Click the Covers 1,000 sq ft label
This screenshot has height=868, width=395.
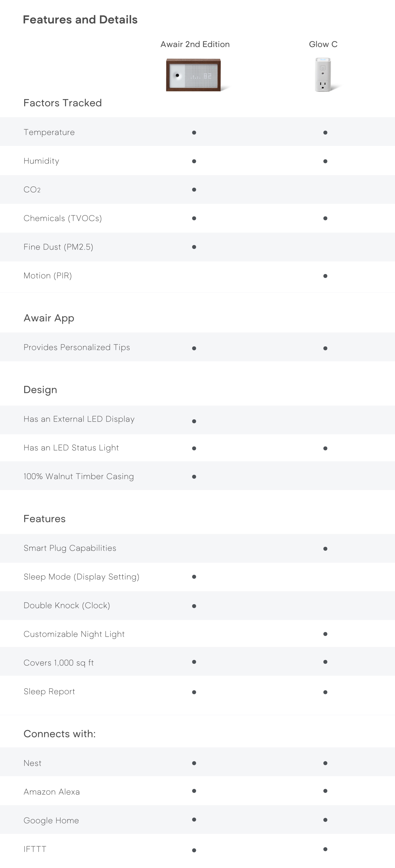click(x=59, y=663)
